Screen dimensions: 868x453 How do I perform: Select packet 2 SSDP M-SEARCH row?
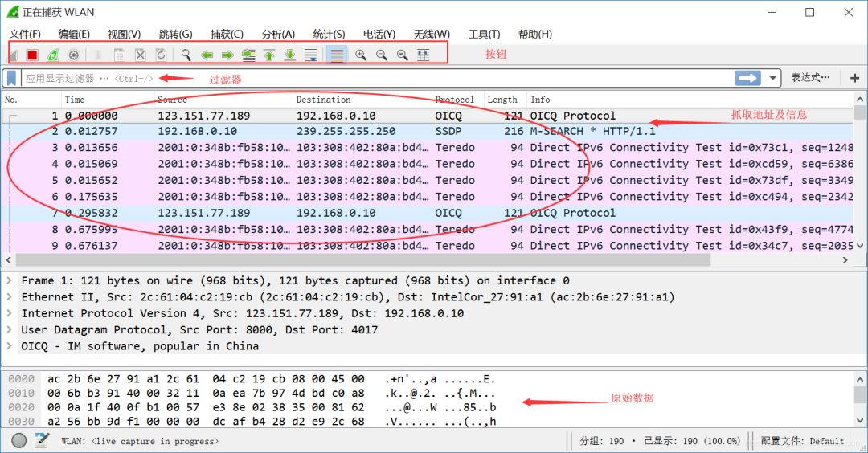click(x=427, y=131)
